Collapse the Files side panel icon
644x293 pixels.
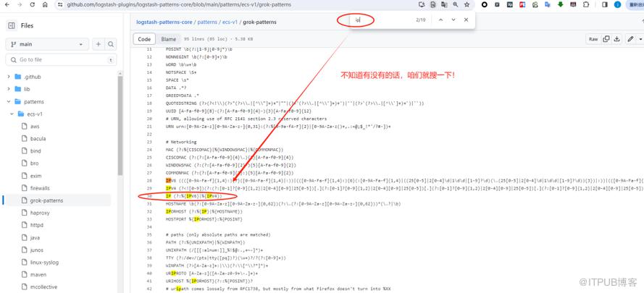[12, 25]
